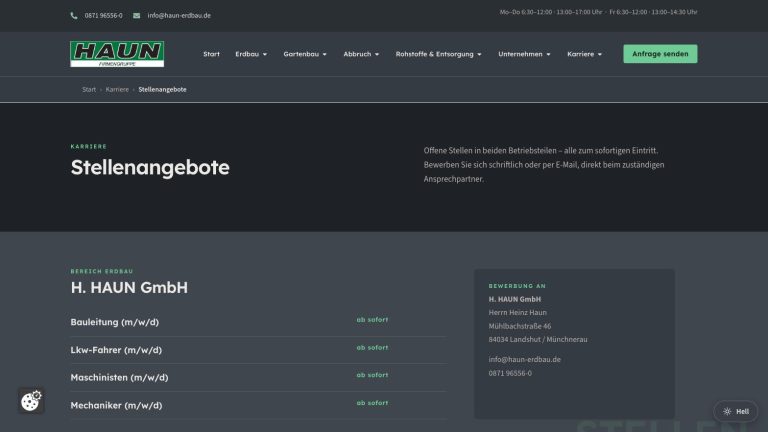Go to Karriere in the breadcrumb

point(117,90)
